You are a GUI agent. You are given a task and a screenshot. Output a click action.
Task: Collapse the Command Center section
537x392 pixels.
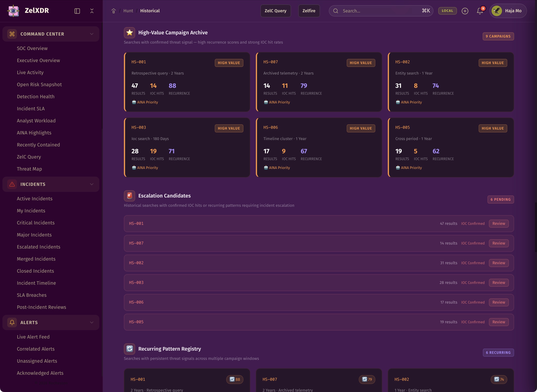click(92, 34)
